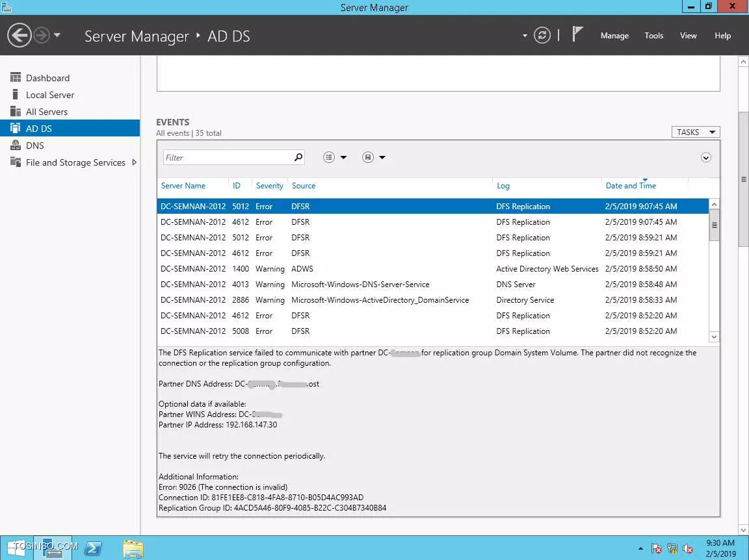This screenshot has width=749, height=560.
Task: Select All Servers in the sidebar
Action: (70, 112)
